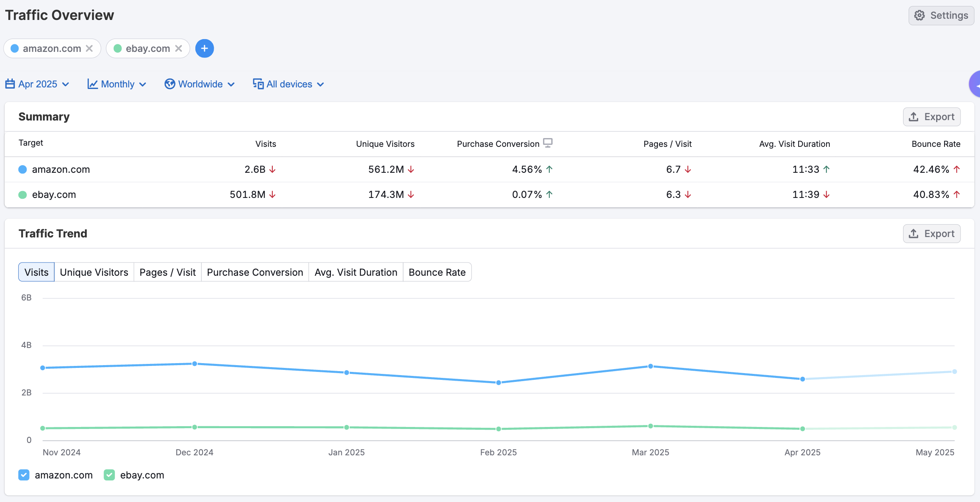Click ebay.com Bounce Rate up arrow
The image size is (980, 502).
957,194
